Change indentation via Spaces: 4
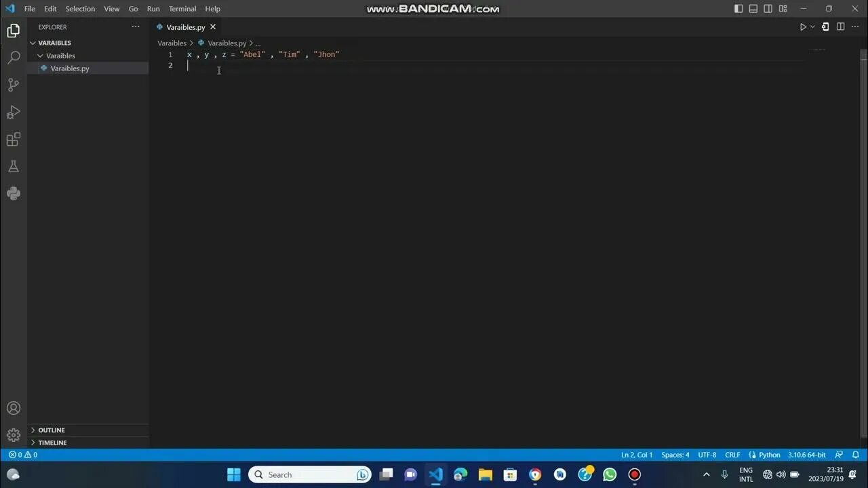868x488 pixels. pyautogui.click(x=675, y=455)
